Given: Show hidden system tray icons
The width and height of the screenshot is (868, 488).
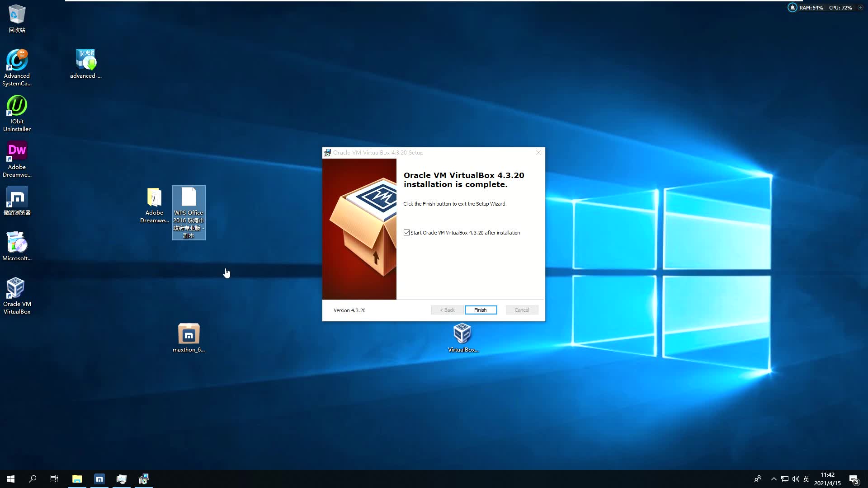Looking at the screenshot, I should point(774,479).
